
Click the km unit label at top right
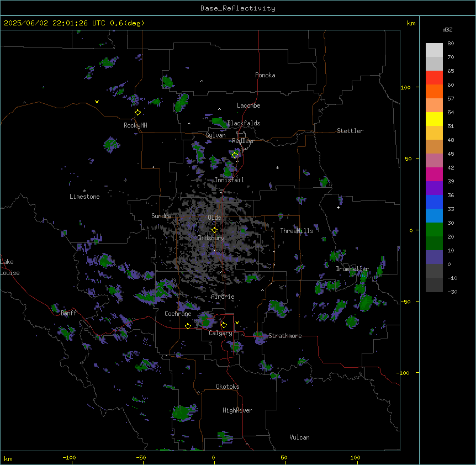pos(411,23)
